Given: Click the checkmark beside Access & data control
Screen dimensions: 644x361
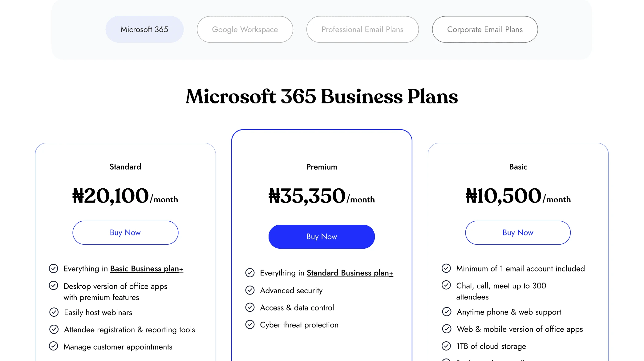Looking at the screenshot, I should coord(250,307).
